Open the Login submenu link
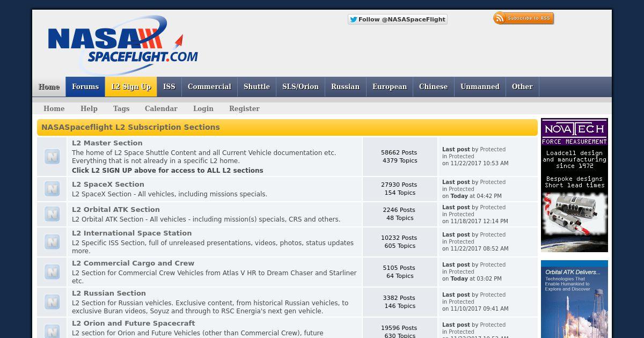 (203, 108)
